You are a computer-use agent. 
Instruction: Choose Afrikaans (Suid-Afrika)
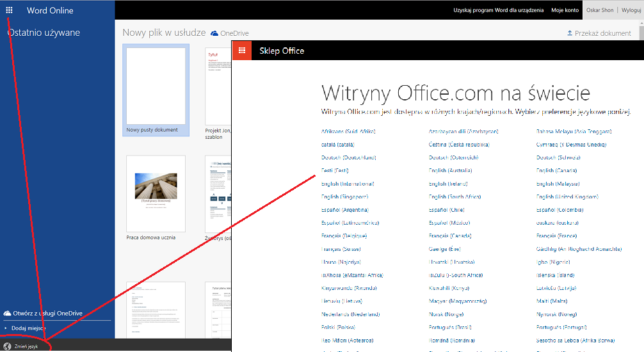[348, 131]
